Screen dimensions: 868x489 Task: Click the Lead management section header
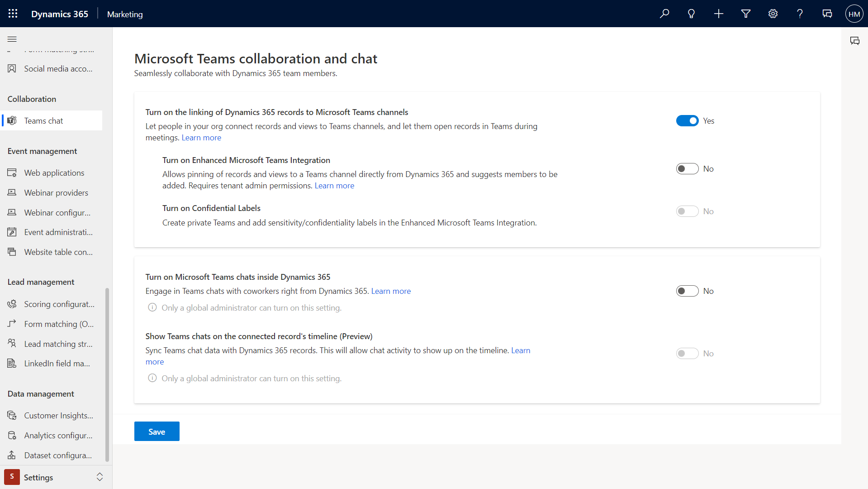point(41,282)
